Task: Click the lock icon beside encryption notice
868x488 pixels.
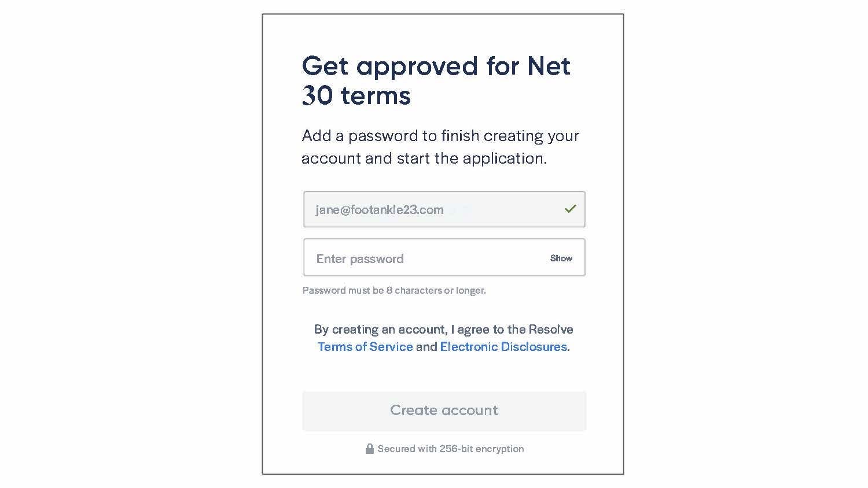Action: (369, 449)
